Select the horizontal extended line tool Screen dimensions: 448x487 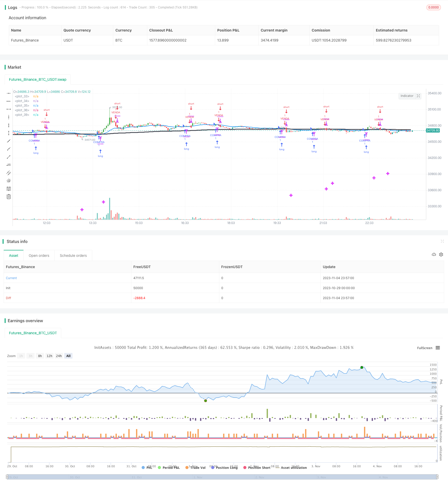click(x=9, y=101)
